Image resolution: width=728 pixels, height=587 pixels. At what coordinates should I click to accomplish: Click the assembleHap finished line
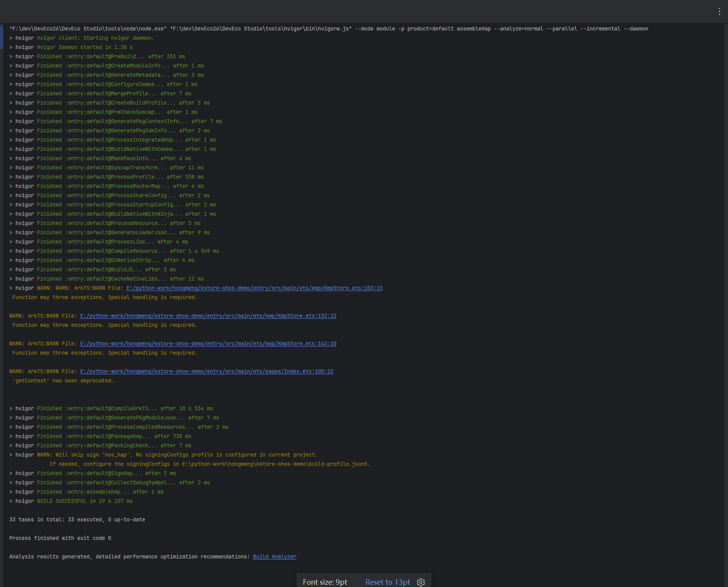[x=86, y=492]
